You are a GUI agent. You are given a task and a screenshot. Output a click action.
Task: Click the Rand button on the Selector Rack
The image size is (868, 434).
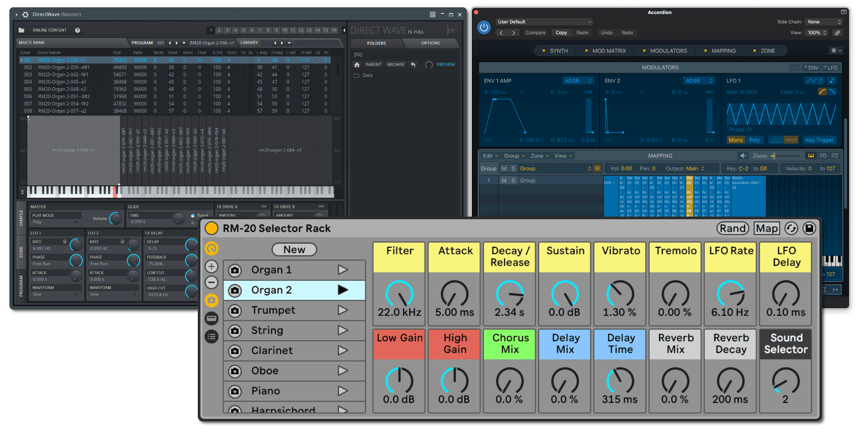733,228
